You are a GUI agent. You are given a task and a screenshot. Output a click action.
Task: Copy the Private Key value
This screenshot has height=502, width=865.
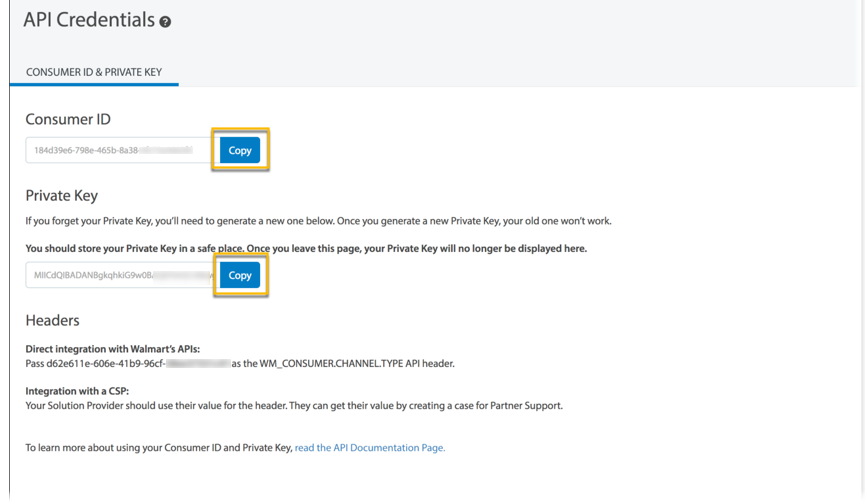[240, 275]
